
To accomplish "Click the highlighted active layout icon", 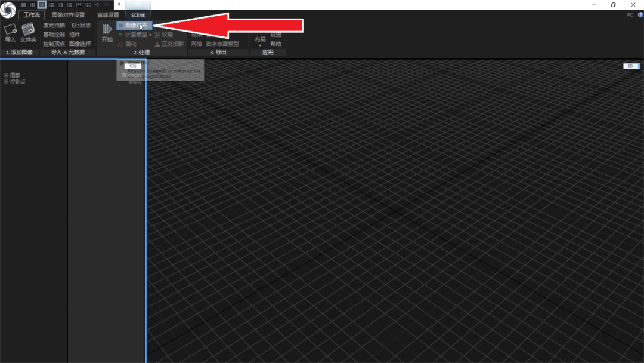I will point(42,5).
